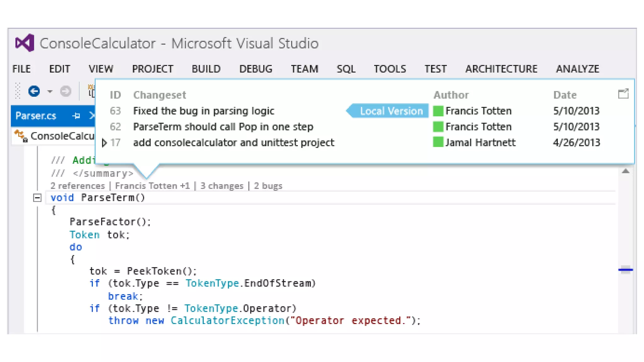Click the Navigate Backward arrow icon

click(x=34, y=91)
